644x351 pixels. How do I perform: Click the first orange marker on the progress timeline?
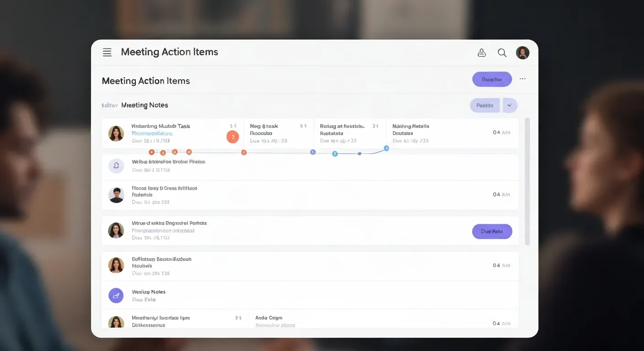point(151,152)
